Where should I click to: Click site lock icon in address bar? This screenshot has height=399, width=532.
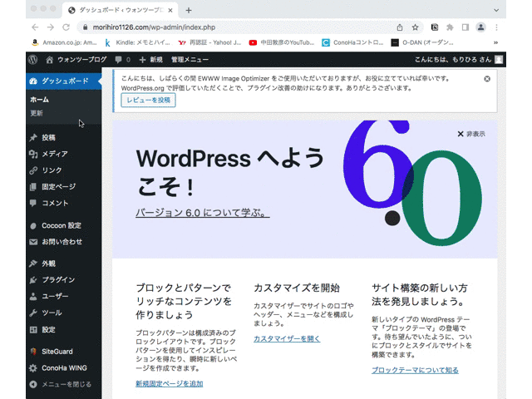85,27
